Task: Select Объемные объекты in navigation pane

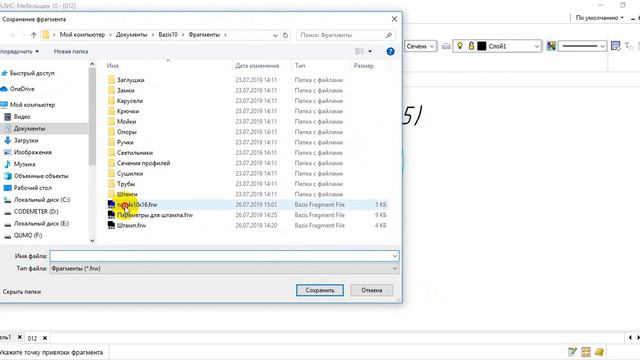Action: [41, 176]
